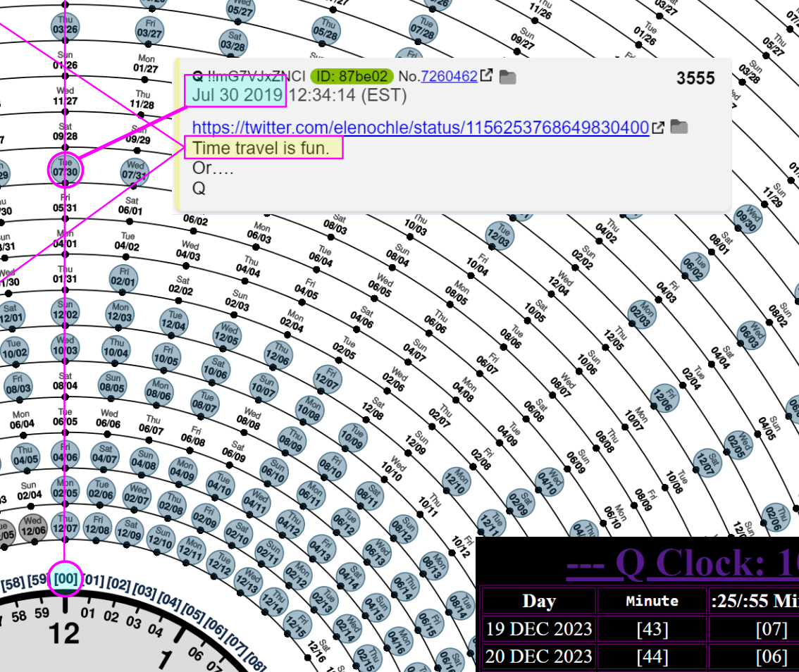799x672 pixels.
Task: Click folder icon after the Twitter URL
Action: point(679,126)
